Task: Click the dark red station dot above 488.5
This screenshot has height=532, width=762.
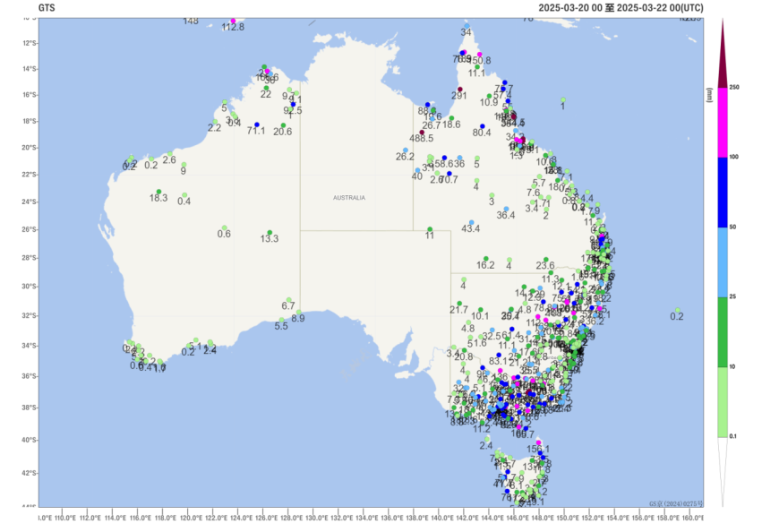Action: point(422,133)
